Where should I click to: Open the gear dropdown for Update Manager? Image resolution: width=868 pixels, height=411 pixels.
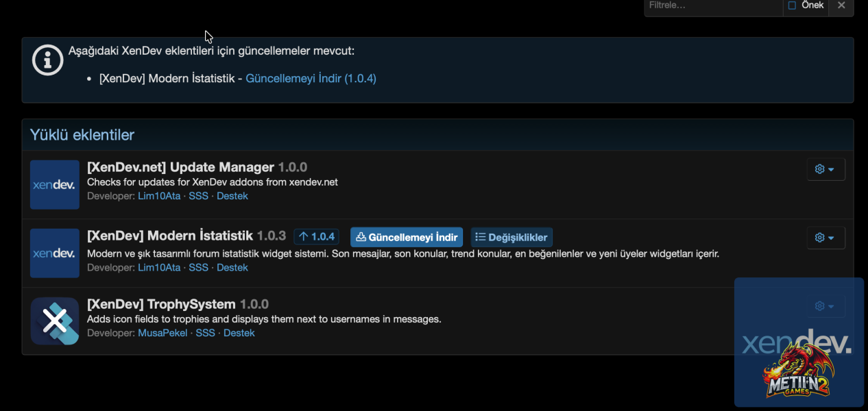tap(825, 169)
